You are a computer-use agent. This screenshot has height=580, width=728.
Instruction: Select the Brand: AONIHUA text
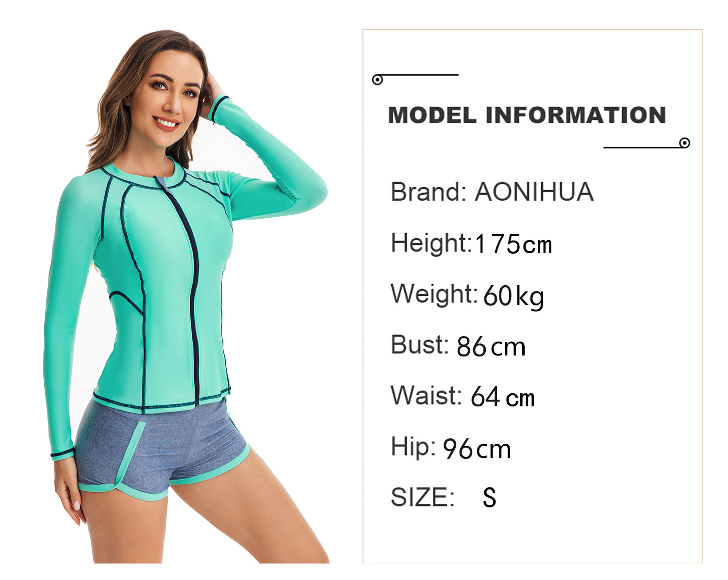click(492, 192)
